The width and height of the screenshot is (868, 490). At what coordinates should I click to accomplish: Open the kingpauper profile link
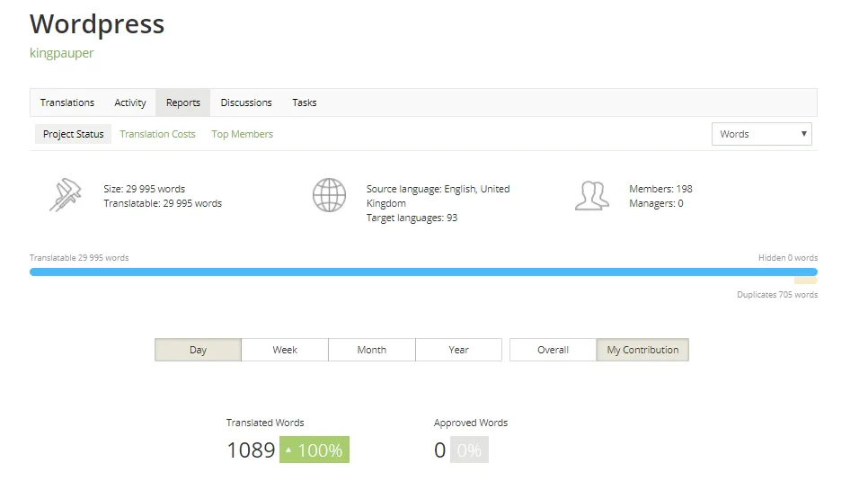point(61,53)
